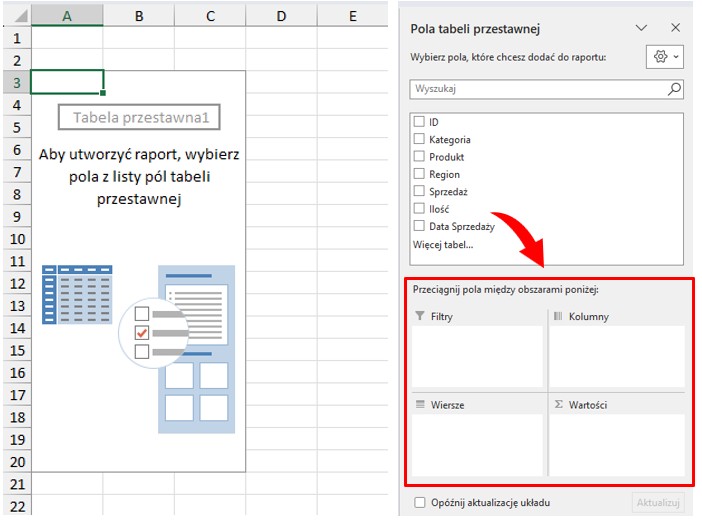
Task: Check the Kategoria field checkbox
Action: pyautogui.click(x=419, y=139)
